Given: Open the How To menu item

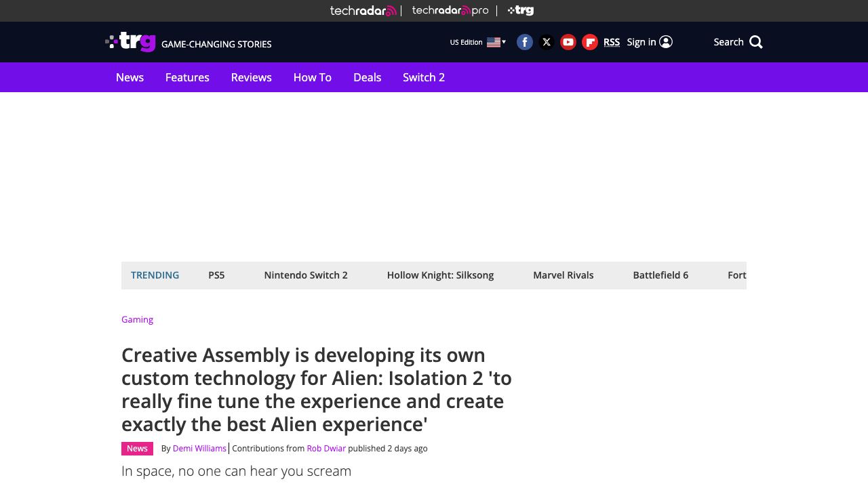Looking at the screenshot, I should [x=313, y=77].
